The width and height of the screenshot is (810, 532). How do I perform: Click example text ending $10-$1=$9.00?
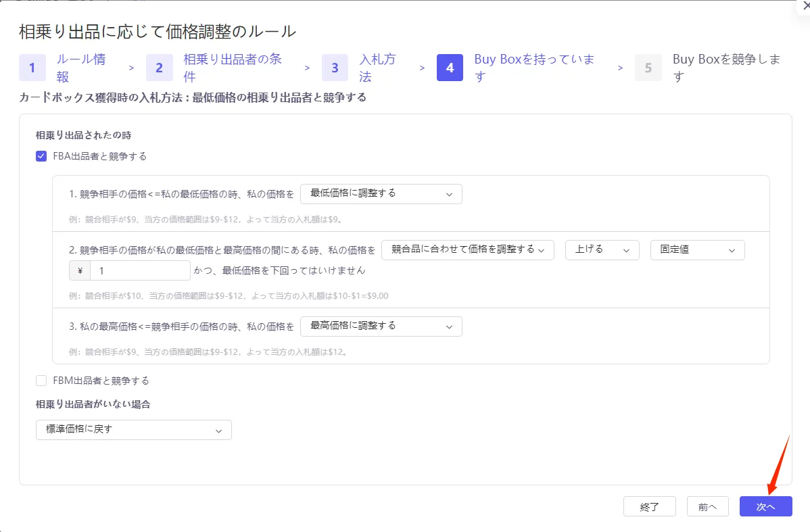pos(229,296)
